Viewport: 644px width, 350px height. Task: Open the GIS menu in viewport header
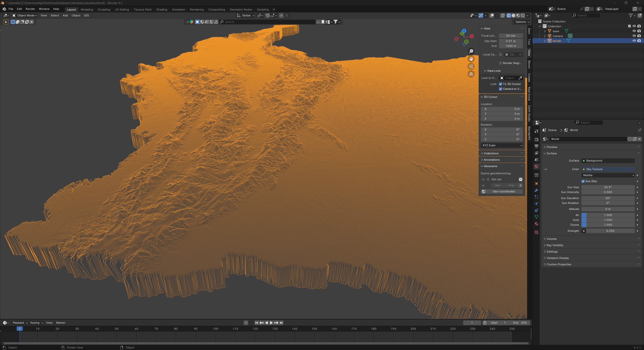(x=86, y=15)
